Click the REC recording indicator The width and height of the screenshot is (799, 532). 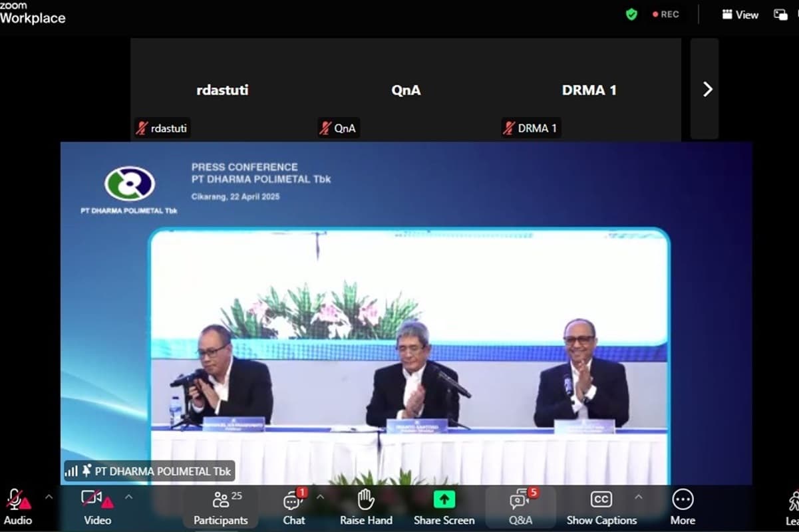[x=665, y=14]
